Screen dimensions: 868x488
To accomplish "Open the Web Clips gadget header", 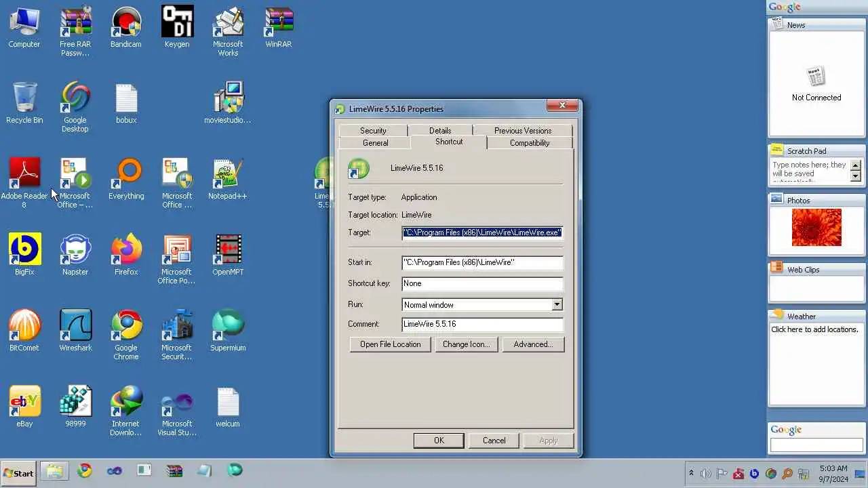I will (x=816, y=269).
